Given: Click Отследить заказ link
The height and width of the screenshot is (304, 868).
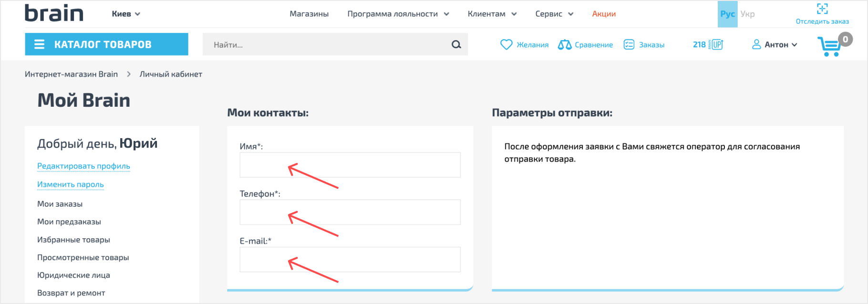Looking at the screenshot, I should [x=822, y=21].
